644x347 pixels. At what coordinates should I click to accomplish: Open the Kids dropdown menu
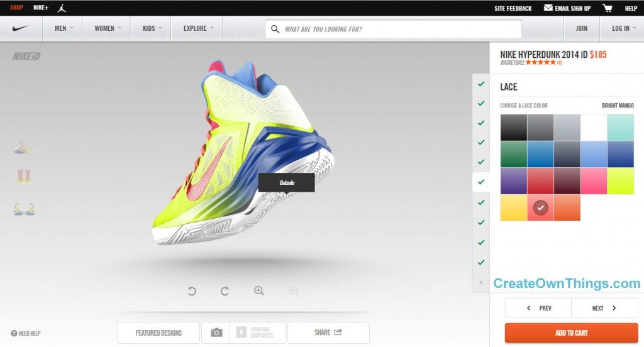(x=151, y=28)
